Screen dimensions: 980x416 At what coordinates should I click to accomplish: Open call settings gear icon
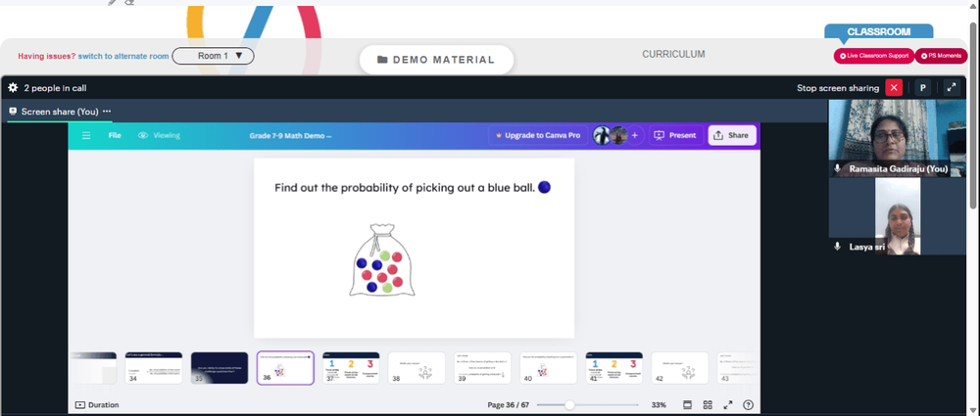coord(13,88)
